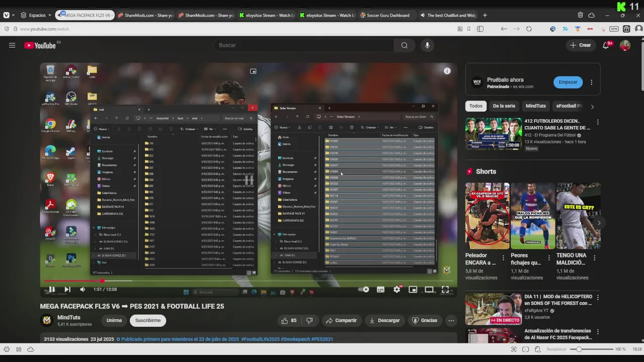Click the Descargar download button

click(x=384, y=320)
